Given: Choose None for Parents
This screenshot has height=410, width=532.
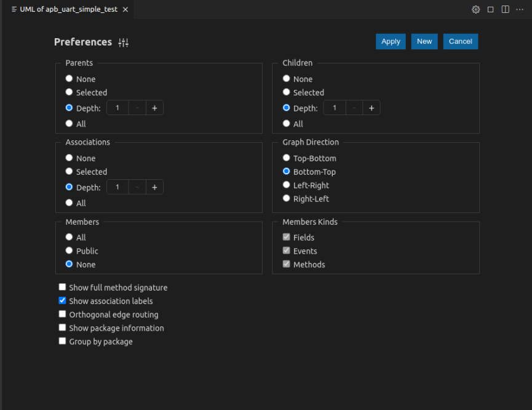Looking at the screenshot, I should 69,78.
